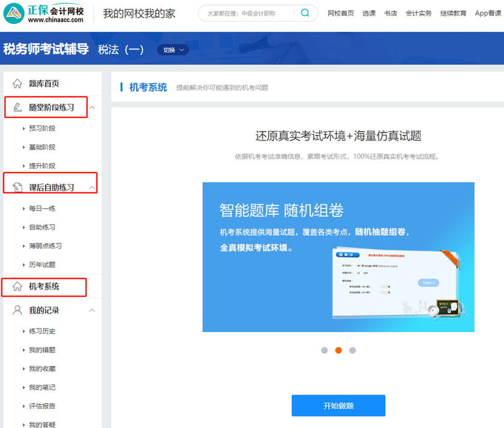Collapse the 我的记录 section chevron
504x428 pixels.
(x=92, y=310)
